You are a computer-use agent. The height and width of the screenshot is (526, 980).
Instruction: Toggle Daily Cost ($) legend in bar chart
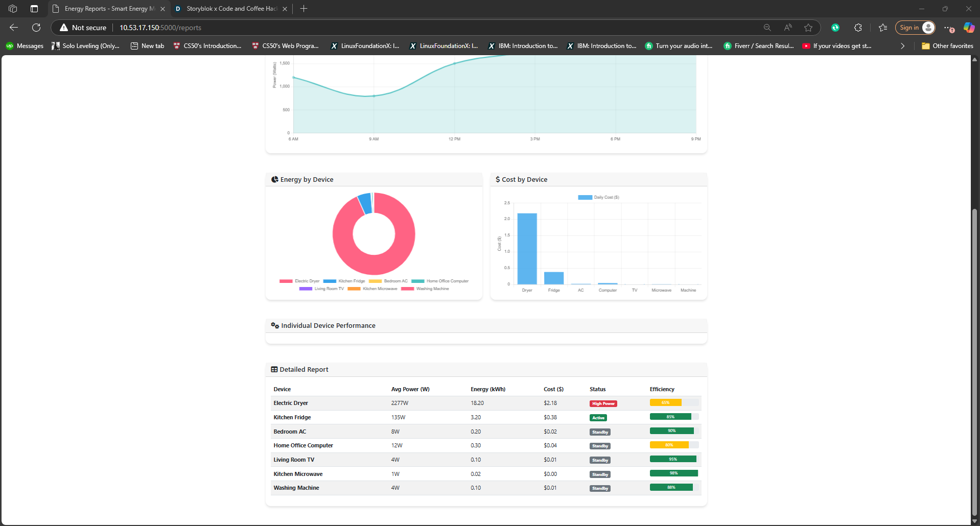click(598, 197)
